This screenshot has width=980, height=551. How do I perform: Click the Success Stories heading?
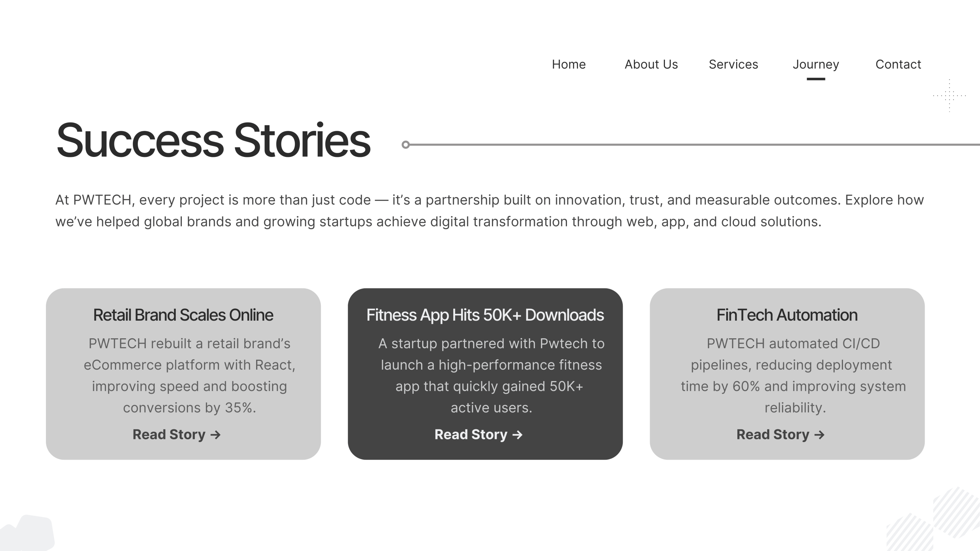point(213,140)
